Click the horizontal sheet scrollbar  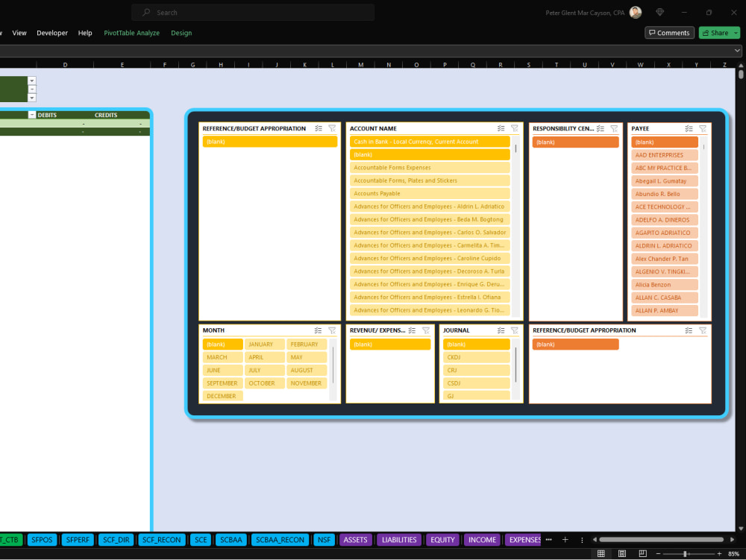point(661,540)
